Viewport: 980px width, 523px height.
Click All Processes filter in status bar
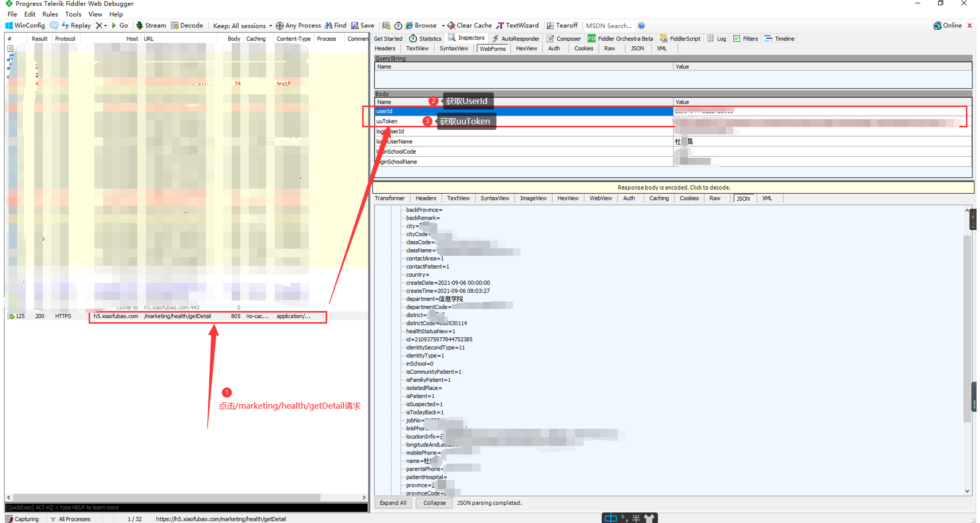[x=70, y=519]
